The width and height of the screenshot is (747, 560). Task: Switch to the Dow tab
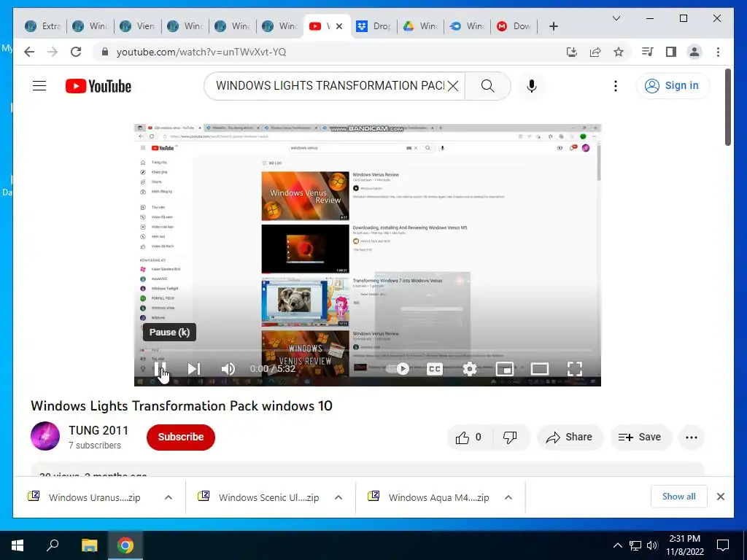(516, 26)
